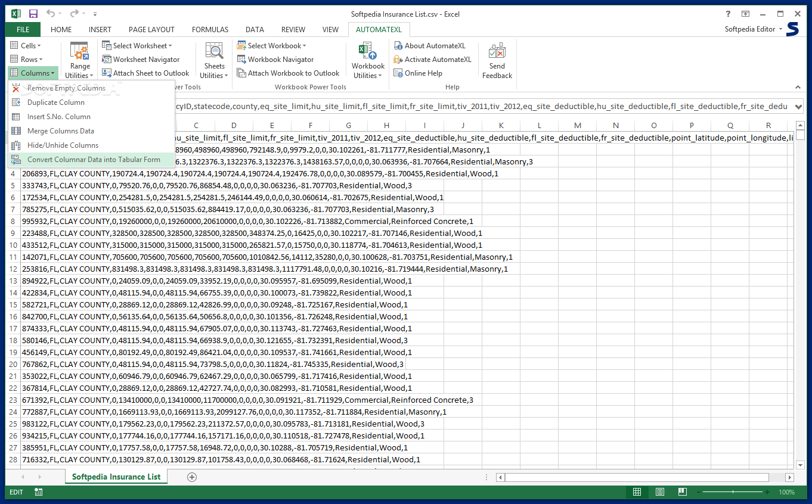Collapse the ribbon with the arrow

(798, 86)
